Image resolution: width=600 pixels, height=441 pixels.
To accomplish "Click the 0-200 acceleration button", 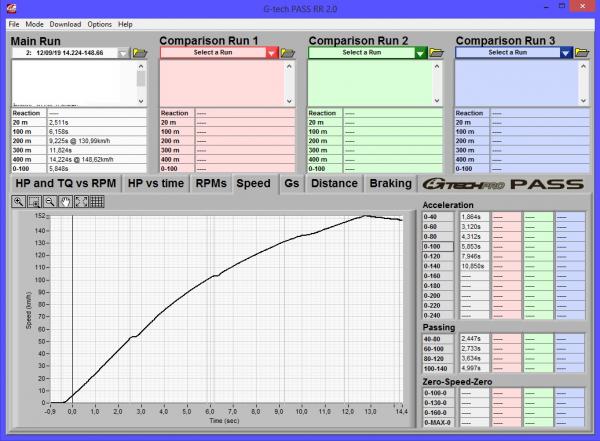I will [x=438, y=296].
